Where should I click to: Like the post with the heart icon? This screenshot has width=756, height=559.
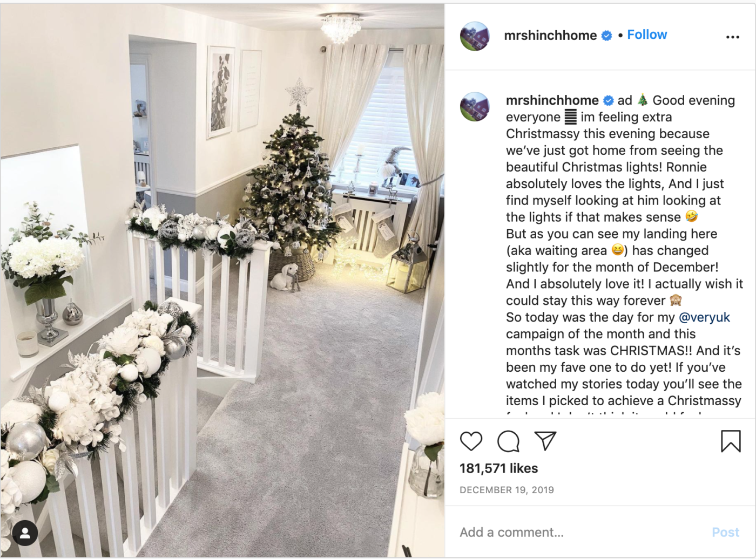pos(471,441)
